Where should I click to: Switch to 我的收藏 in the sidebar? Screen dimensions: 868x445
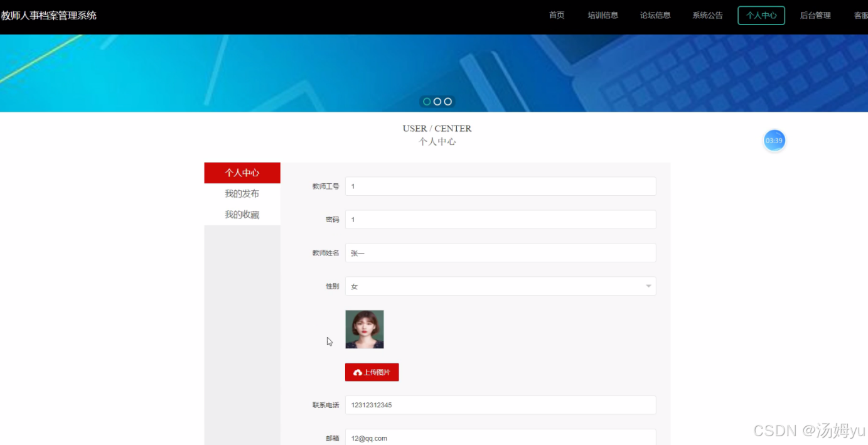coord(242,215)
